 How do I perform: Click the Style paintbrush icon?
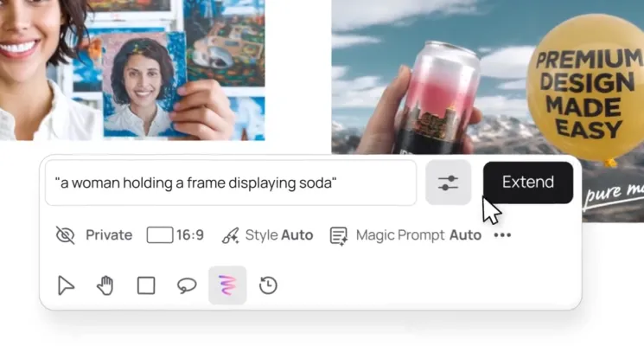pos(230,235)
